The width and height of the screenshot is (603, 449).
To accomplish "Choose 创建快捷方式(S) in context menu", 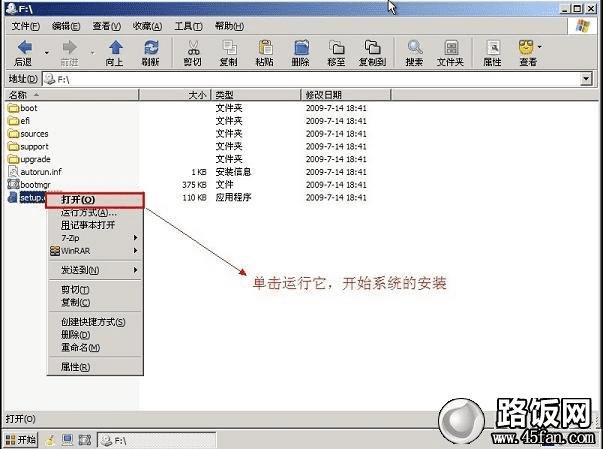I will point(95,322).
